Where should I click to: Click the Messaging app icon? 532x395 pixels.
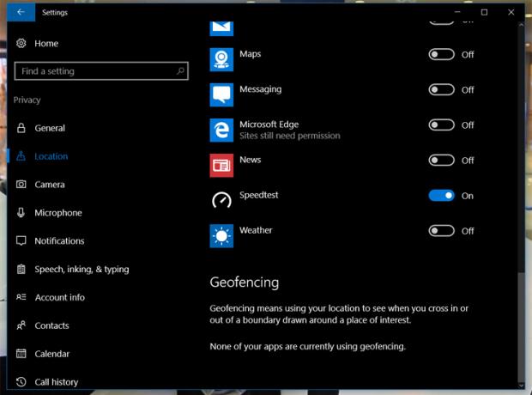click(x=221, y=94)
